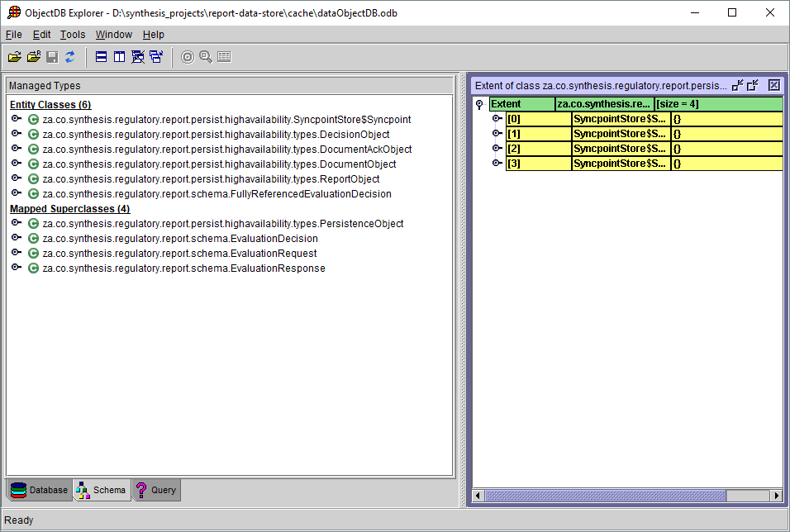Switch to the Database tab
This screenshot has height=532, width=790.
pos(40,490)
